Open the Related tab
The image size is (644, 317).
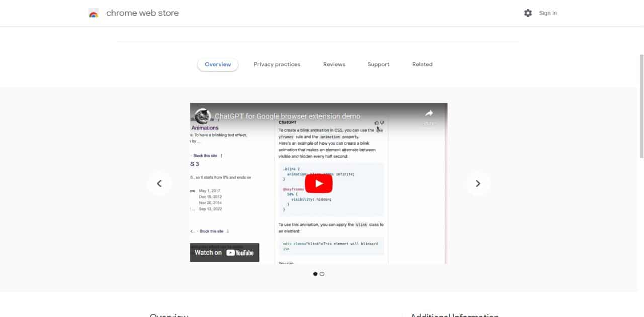coord(422,64)
